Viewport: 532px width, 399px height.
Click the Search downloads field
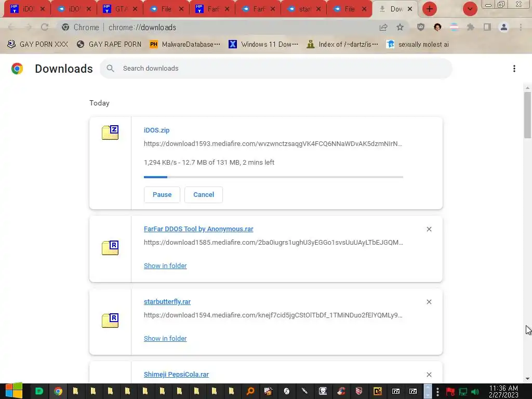(276, 68)
